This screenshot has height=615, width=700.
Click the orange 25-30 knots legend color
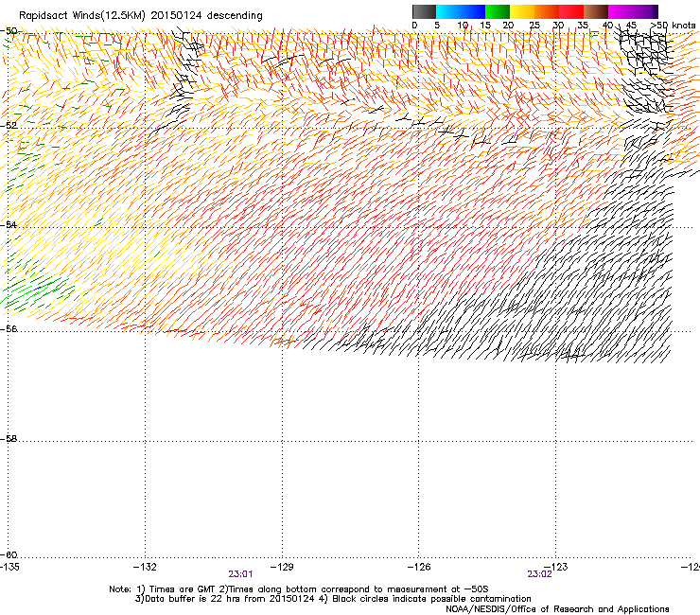tap(547, 11)
